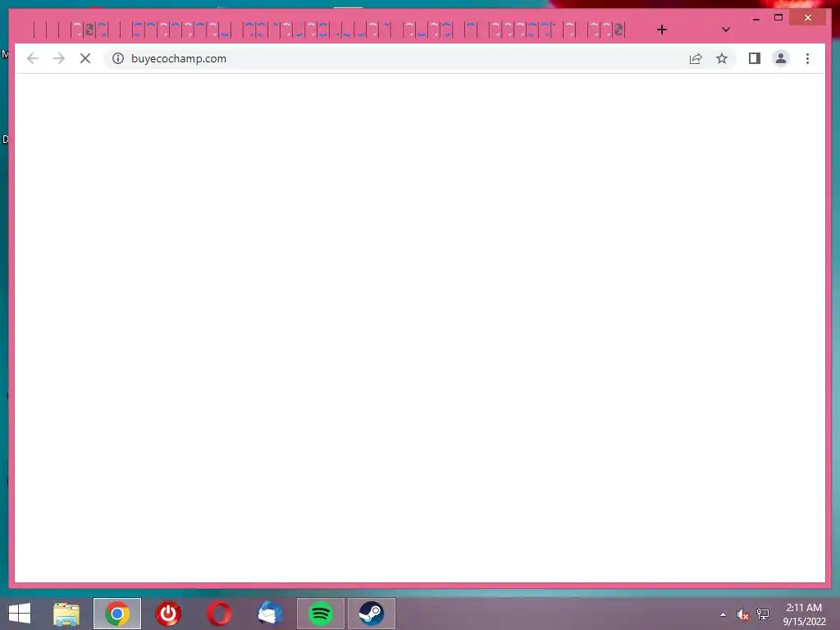Close the Chrome window
840x630 pixels.
(x=808, y=18)
